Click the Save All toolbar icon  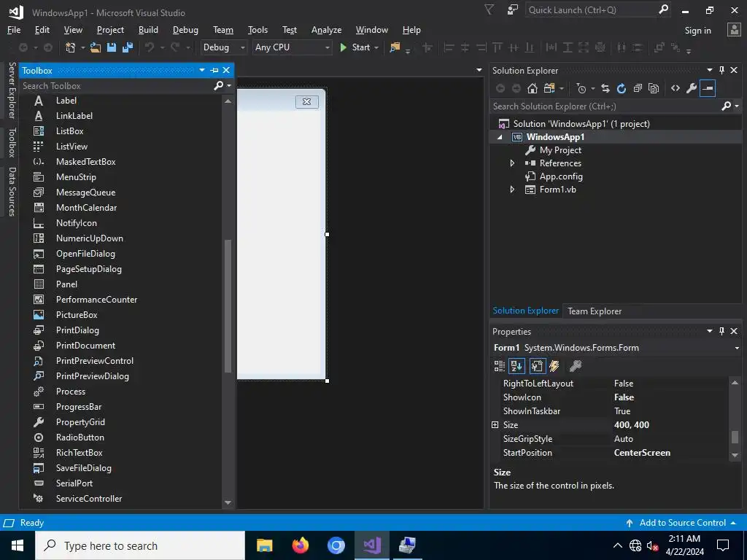128,47
